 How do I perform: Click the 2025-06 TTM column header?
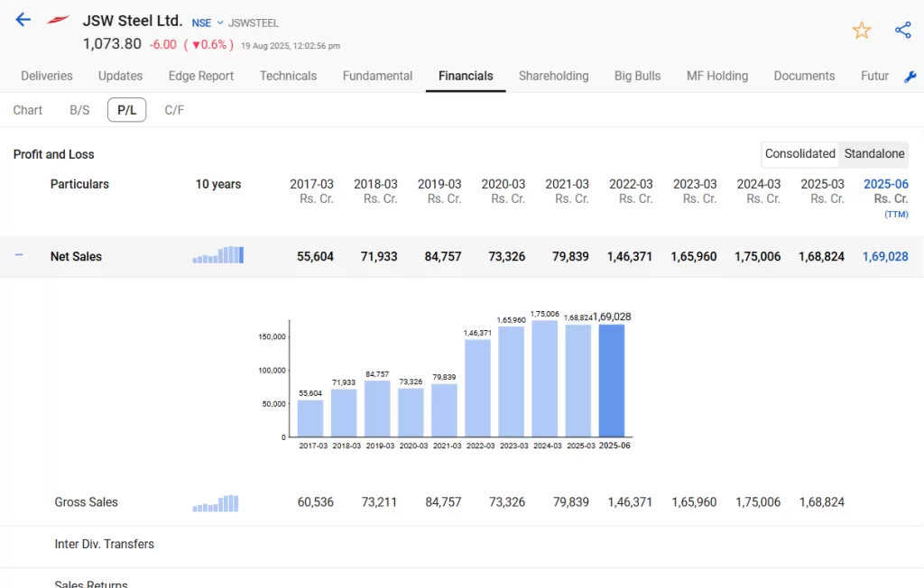886,198
